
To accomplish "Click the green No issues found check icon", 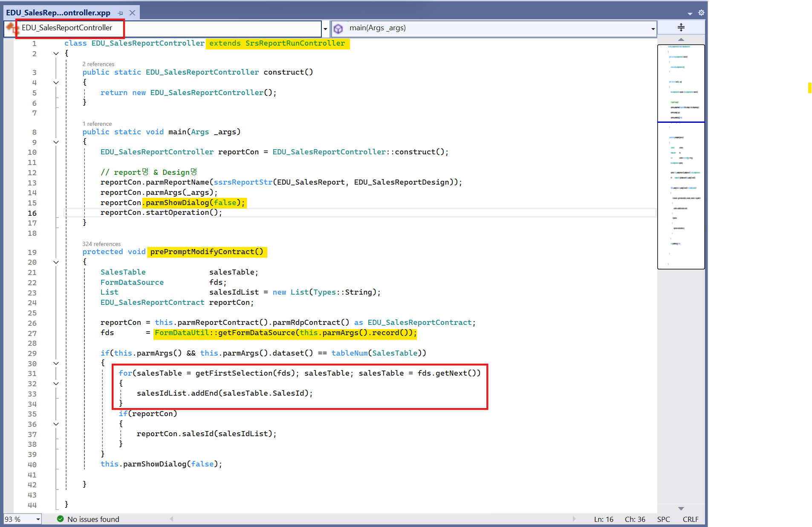I will [x=60, y=519].
